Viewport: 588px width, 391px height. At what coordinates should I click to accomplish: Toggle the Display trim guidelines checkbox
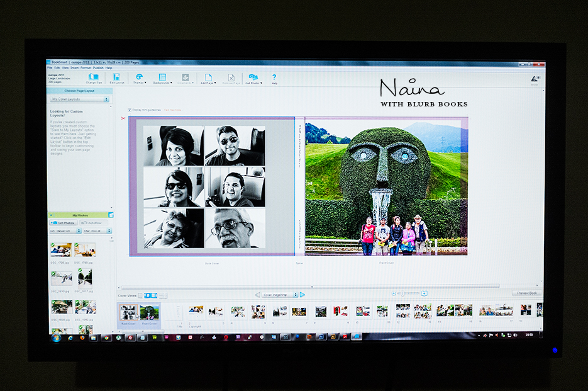(x=130, y=110)
